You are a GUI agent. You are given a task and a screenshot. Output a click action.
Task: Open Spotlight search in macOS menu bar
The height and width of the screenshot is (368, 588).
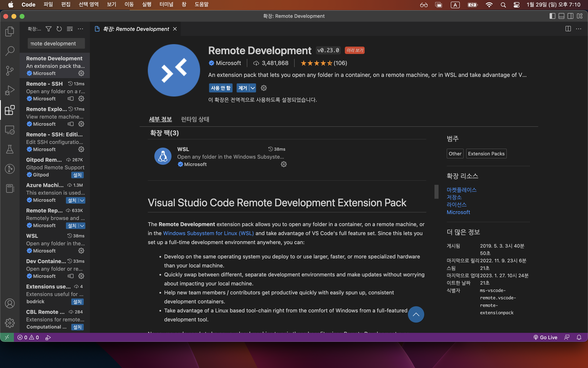click(x=503, y=5)
